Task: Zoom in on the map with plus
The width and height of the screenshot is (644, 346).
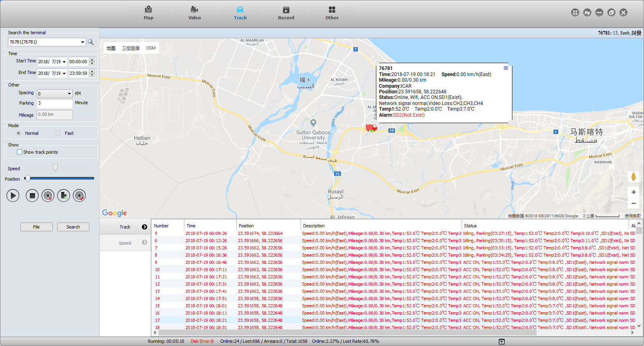Action: tap(634, 192)
